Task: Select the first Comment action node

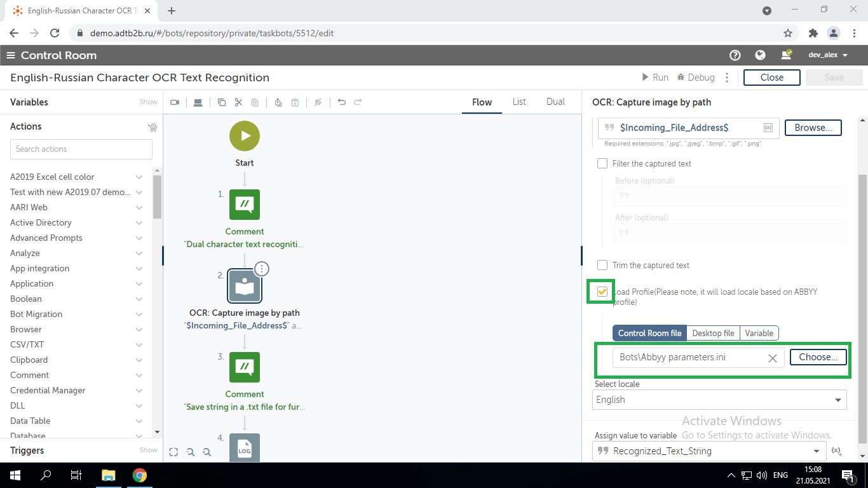Action: (x=245, y=205)
